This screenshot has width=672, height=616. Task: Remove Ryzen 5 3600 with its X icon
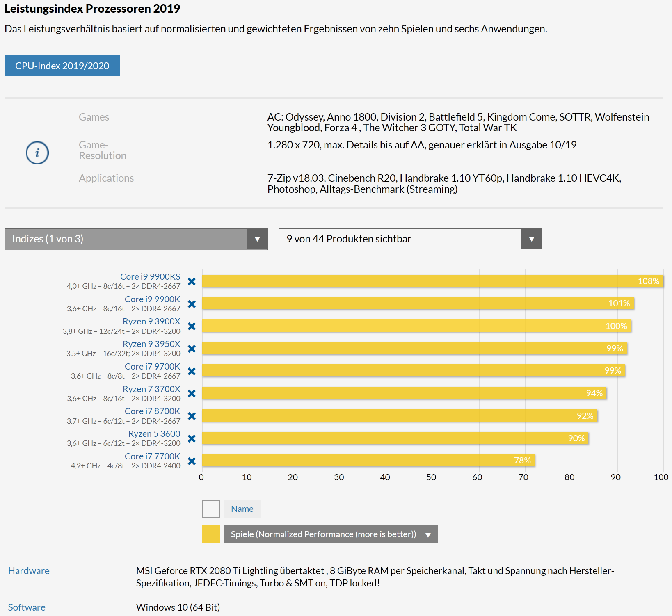click(x=192, y=438)
